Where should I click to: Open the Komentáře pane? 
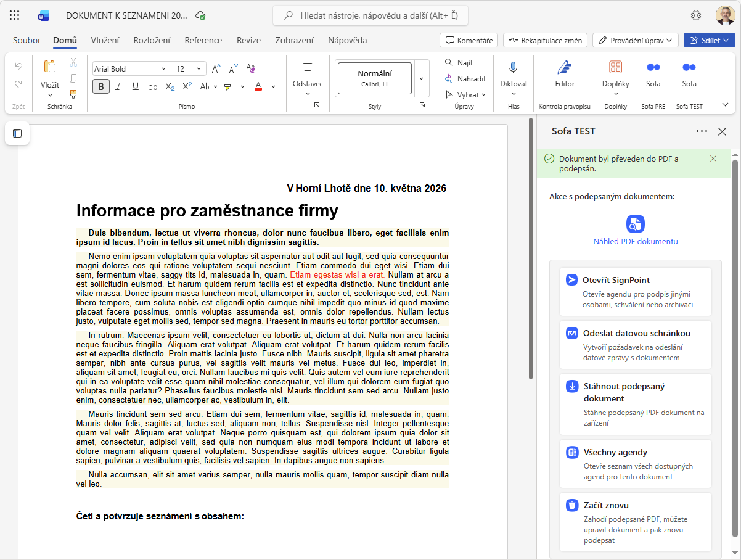[x=469, y=40]
